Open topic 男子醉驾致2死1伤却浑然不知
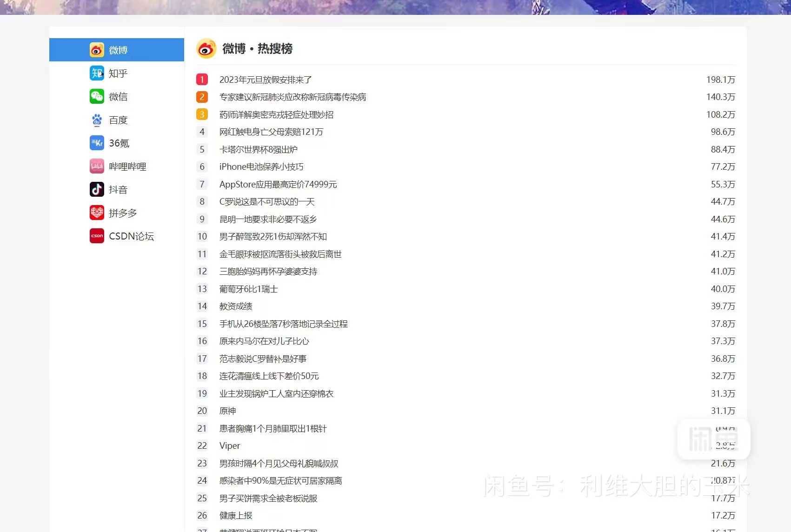This screenshot has height=532, width=791. [273, 236]
